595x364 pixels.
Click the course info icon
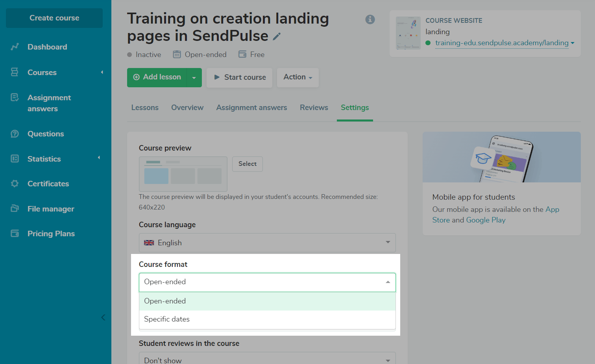pos(370,19)
